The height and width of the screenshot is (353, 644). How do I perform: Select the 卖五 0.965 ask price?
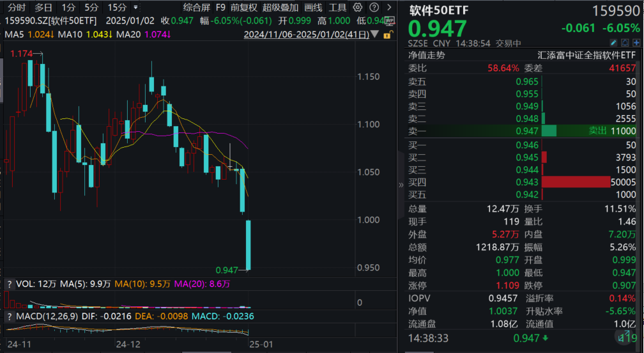(x=527, y=81)
